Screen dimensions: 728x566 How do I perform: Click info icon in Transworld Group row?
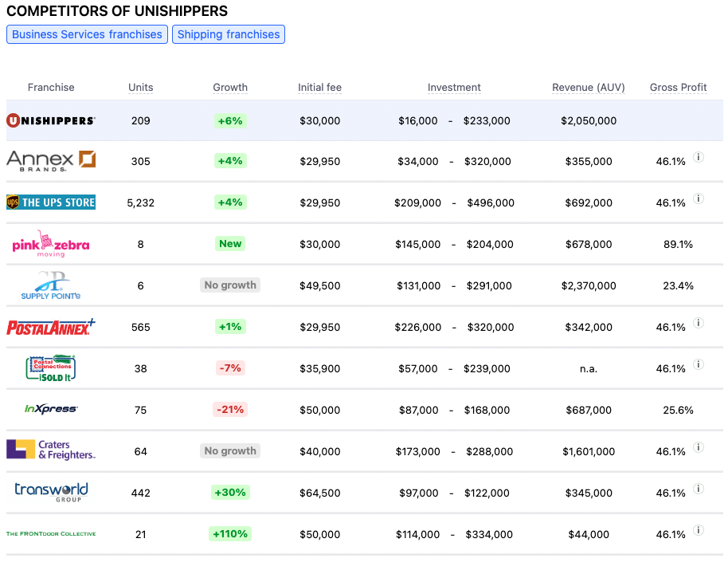click(x=699, y=489)
